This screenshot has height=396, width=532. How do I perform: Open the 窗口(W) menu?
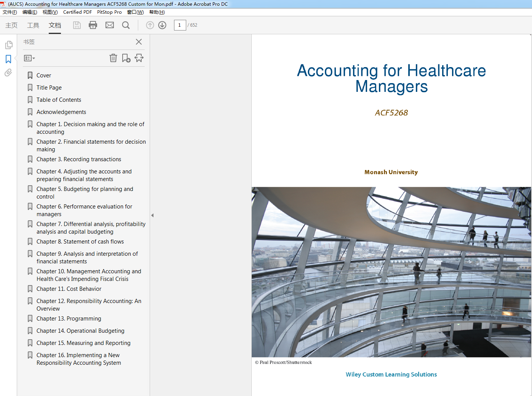[x=136, y=12]
